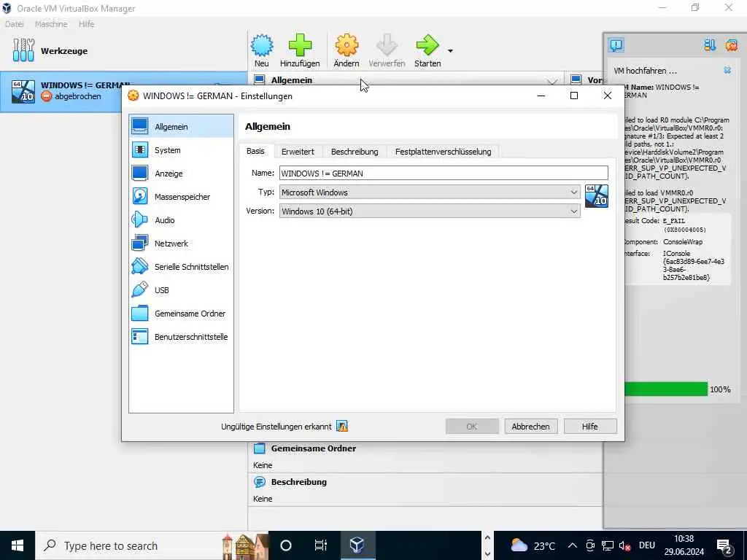Click the notification center panel icon

tap(616, 45)
